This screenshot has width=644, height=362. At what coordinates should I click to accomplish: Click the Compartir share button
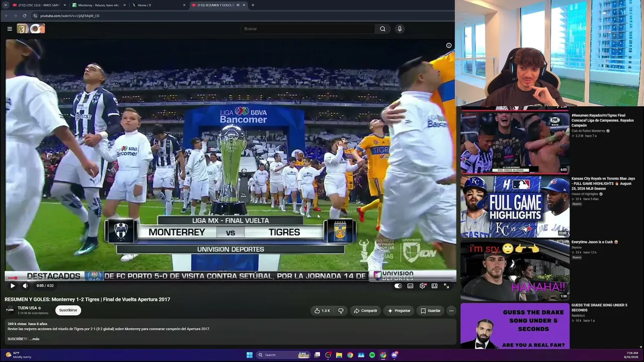[x=365, y=311]
